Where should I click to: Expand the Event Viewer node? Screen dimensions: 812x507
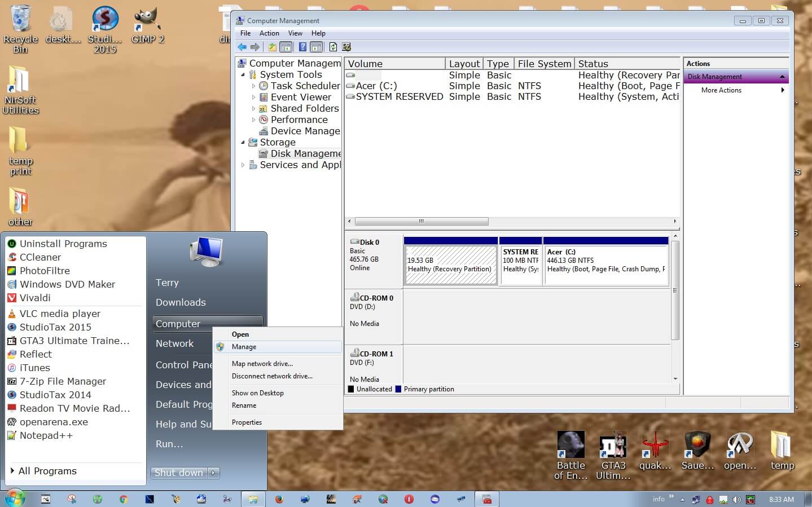point(253,98)
